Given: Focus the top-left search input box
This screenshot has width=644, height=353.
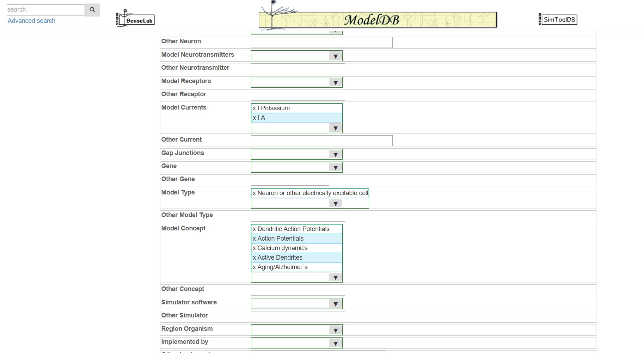Looking at the screenshot, I should pyautogui.click(x=45, y=10).
